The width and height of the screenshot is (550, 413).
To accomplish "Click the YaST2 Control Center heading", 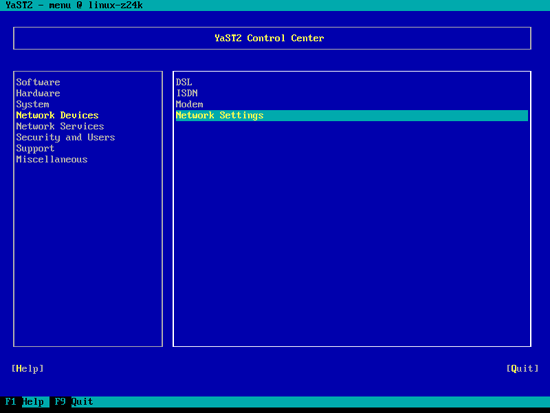I will click(269, 38).
